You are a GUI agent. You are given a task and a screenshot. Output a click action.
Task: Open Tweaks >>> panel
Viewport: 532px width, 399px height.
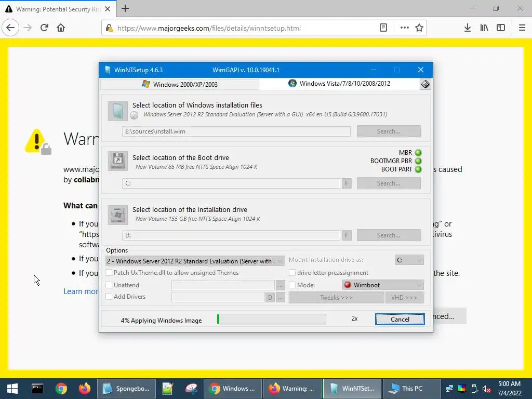coord(336,298)
